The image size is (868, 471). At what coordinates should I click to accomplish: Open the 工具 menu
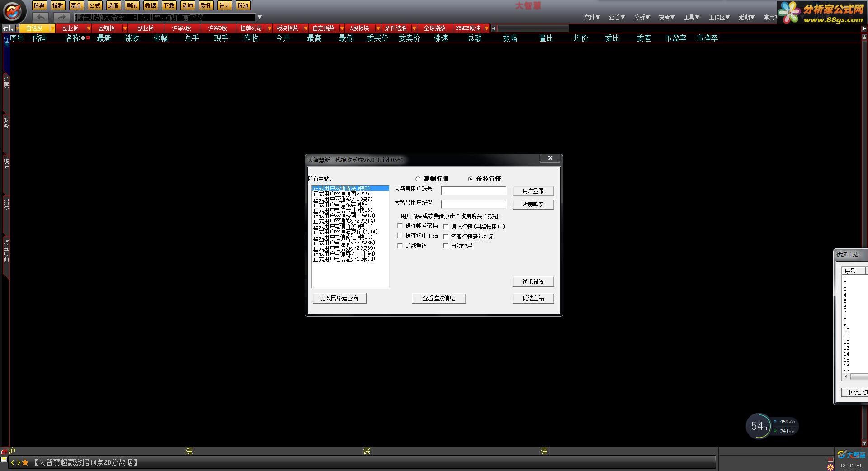[x=691, y=17]
